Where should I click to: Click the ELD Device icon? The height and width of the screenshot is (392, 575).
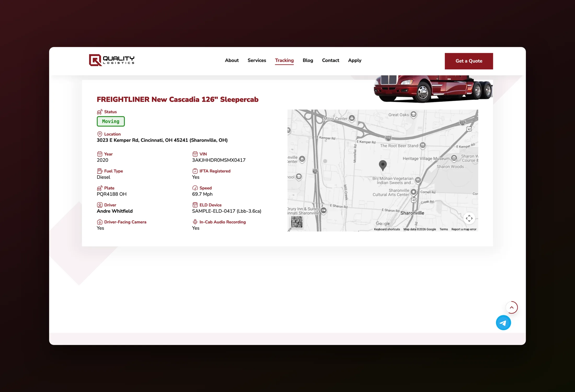tap(195, 205)
